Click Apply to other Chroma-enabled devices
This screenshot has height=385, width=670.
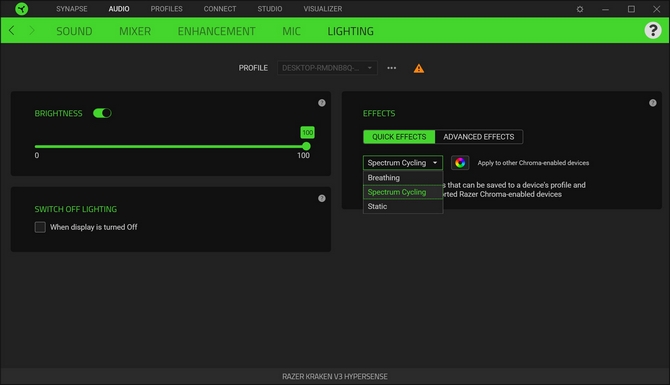click(533, 163)
